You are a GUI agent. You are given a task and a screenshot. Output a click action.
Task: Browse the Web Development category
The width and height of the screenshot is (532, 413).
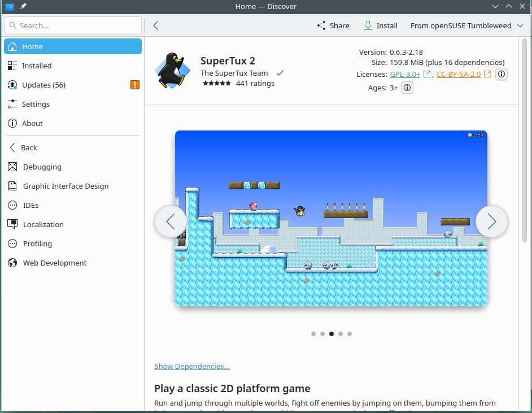pyautogui.click(x=73, y=263)
